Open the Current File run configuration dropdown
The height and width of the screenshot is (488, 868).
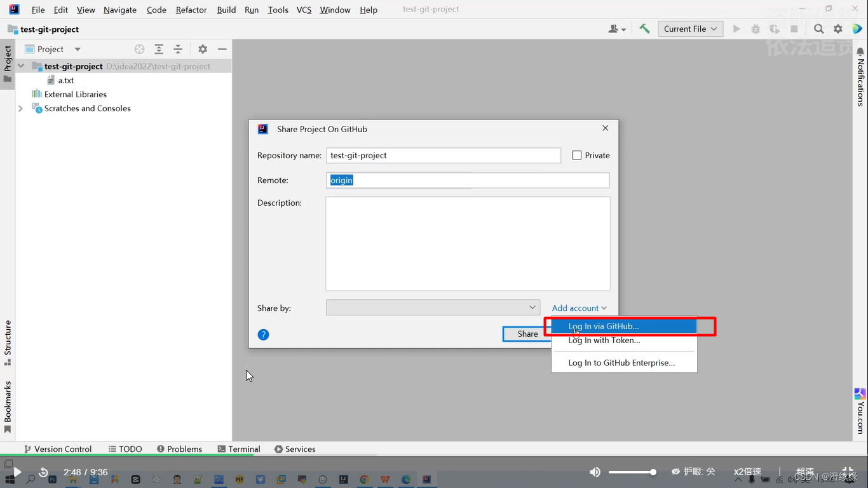click(x=691, y=29)
